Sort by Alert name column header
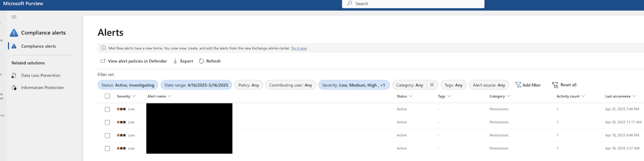The width and height of the screenshot is (644, 161). click(159, 97)
